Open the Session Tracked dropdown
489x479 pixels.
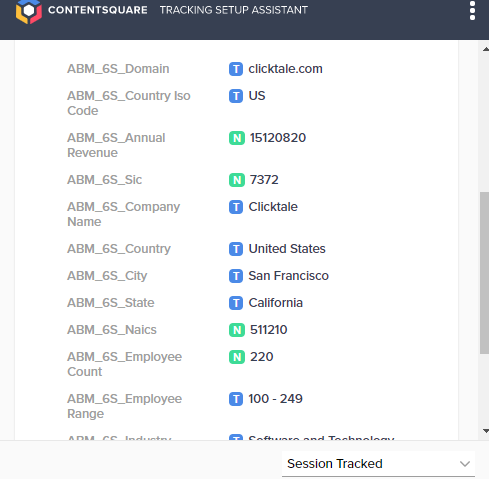[378, 464]
